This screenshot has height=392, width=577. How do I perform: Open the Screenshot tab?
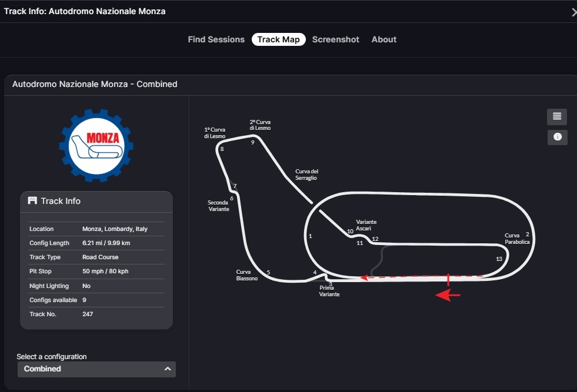pyautogui.click(x=336, y=39)
